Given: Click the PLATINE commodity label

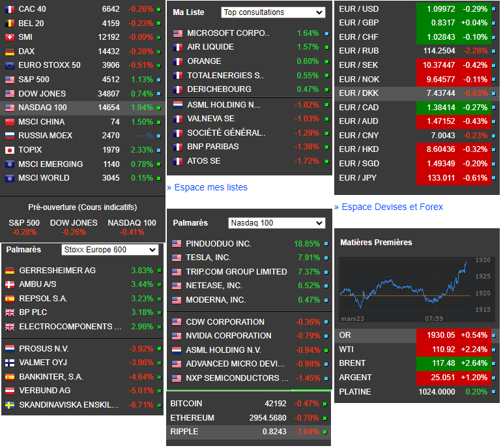Looking at the screenshot, I should click(355, 392).
